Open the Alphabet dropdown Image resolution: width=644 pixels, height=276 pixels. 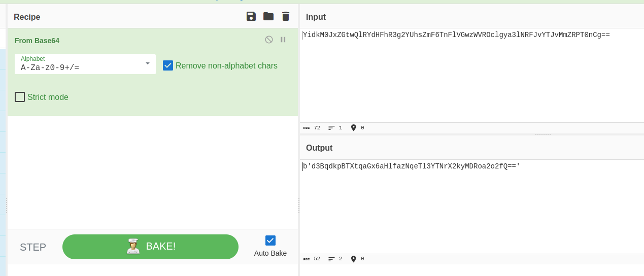click(x=85, y=64)
